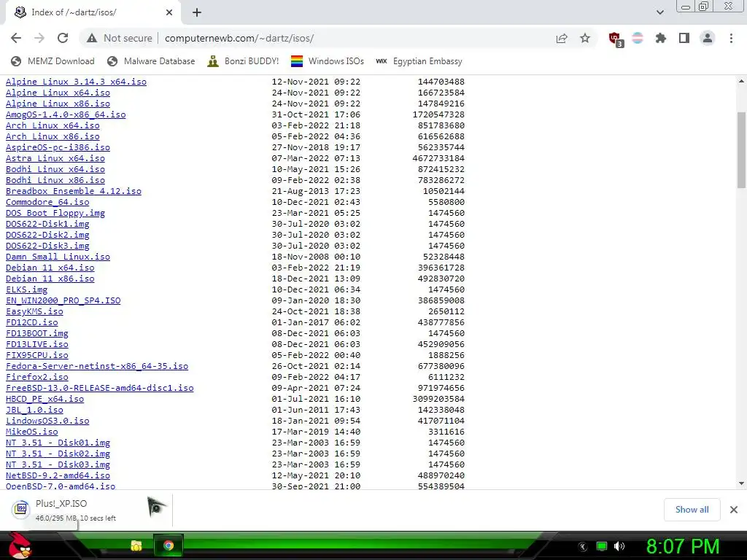Click the NetBSD-9.2-amd64.iso link
Image resolution: width=747 pixels, height=560 pixels.
click(x=58, y=475)
